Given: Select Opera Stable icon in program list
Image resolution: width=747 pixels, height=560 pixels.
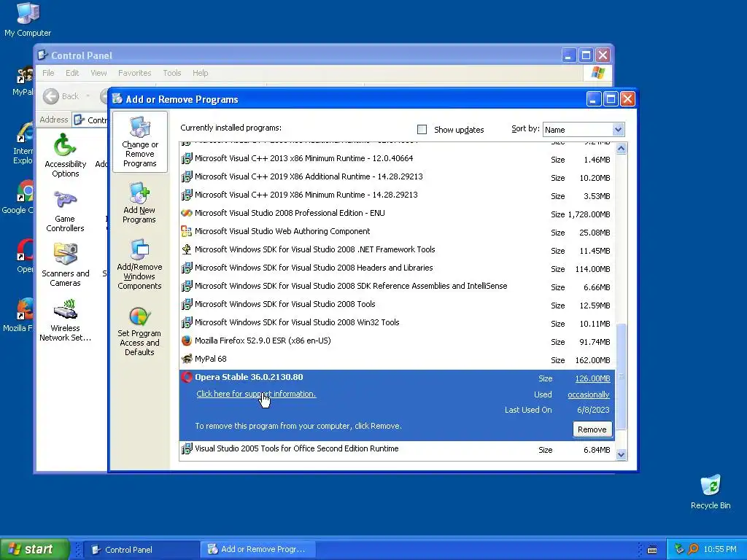Looking at the screenshot, I should pos(187,377).
